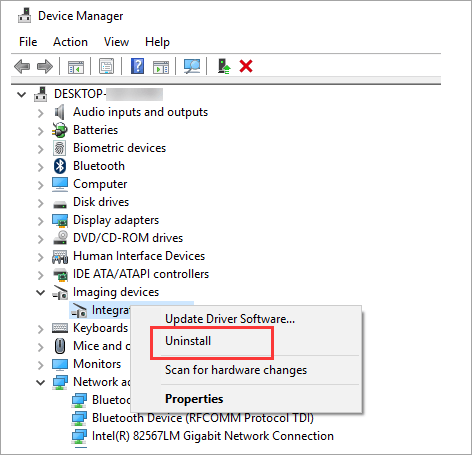This screenshot has height=455, width=472.
Task: Click Scan for hardware changes monitor icon
Action: click(192, 66)
